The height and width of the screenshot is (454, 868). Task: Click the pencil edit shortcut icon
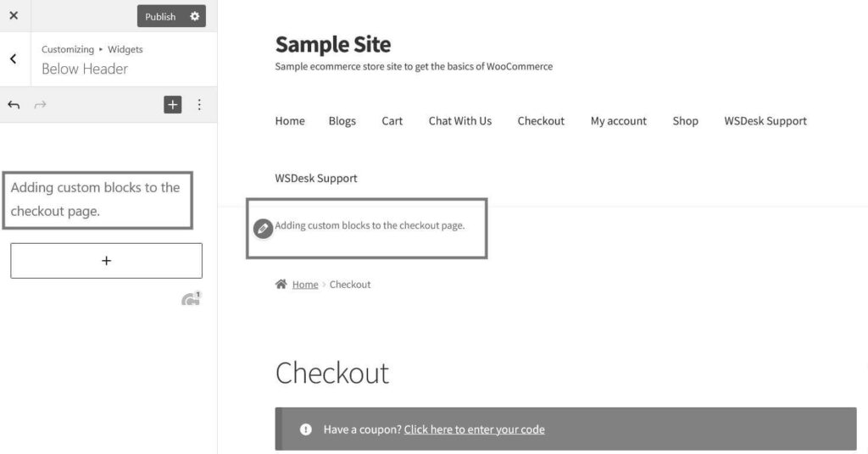click(x=263, y=228)
